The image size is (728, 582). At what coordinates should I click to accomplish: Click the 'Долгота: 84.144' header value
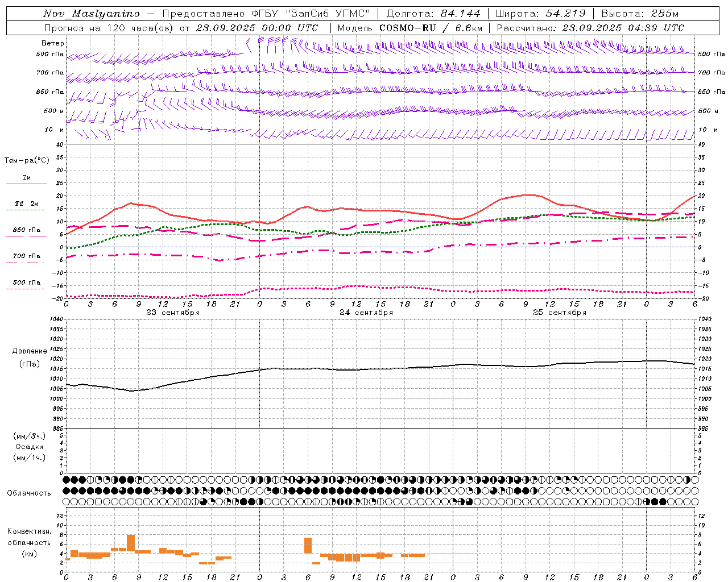pyautogui.click(x=433, y=14)
